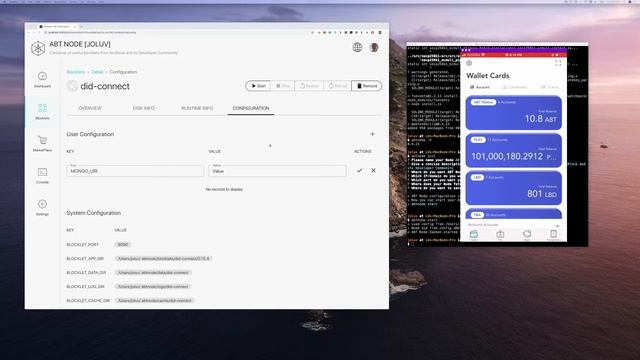Select the Account tab in wallet
This screenshot has height=360, width=640.
(x=480, y=87)
